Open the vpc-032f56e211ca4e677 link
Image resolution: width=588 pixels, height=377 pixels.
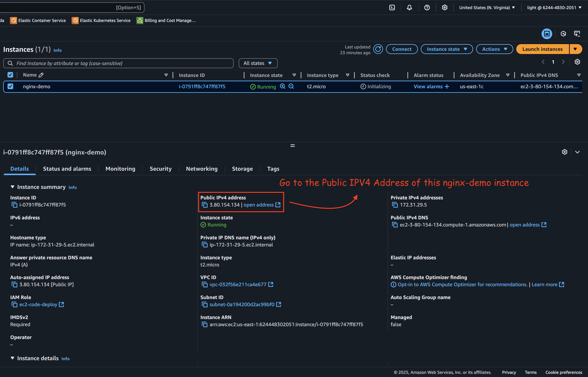point(241,284)
